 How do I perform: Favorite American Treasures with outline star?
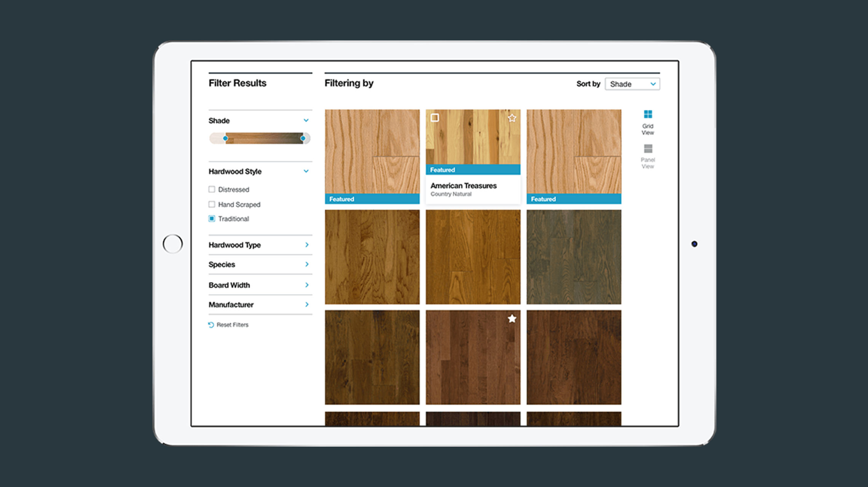pos(512,118)
